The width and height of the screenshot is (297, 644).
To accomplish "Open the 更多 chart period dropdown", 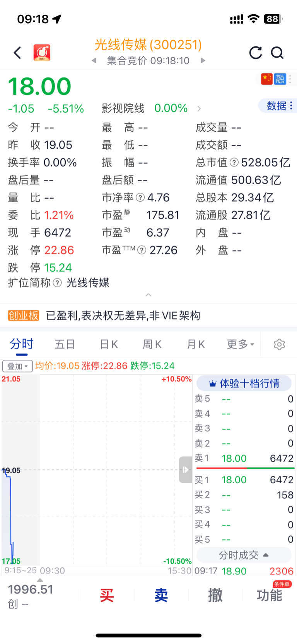I will pyautogui.click(x=240, y=344).
